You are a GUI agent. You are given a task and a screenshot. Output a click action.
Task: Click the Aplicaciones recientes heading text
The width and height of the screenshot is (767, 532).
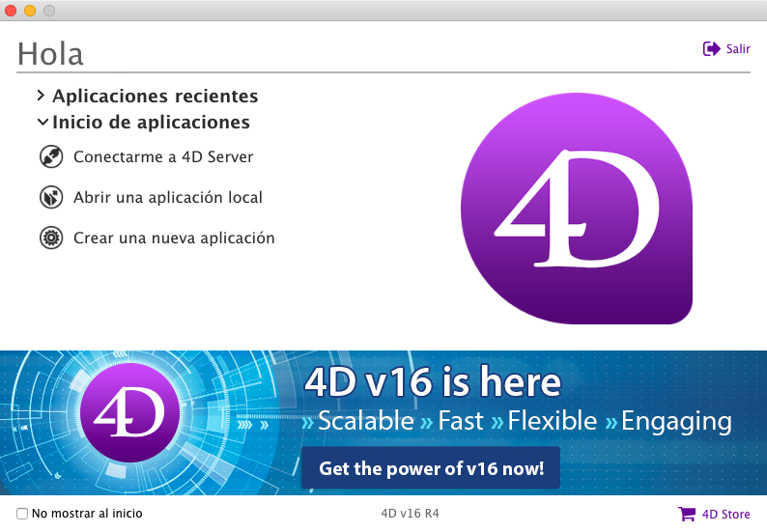point(156,96)
